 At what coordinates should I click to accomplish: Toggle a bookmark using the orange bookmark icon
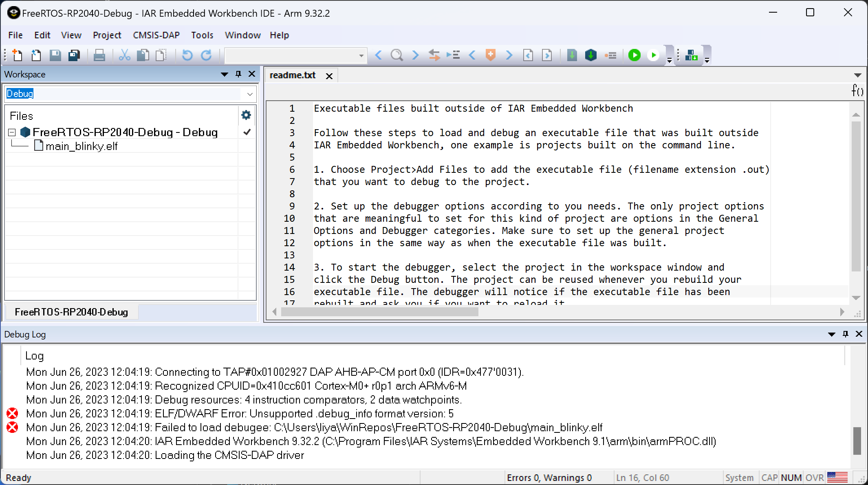coord(490,55)
